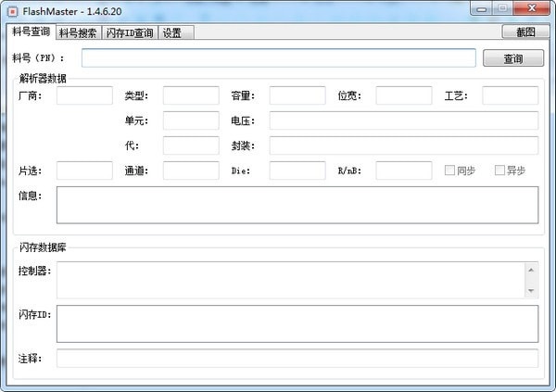This screenshot has width=556, height=392.
Task: Select the 料号查询 tab
Action: pos(32,32)
